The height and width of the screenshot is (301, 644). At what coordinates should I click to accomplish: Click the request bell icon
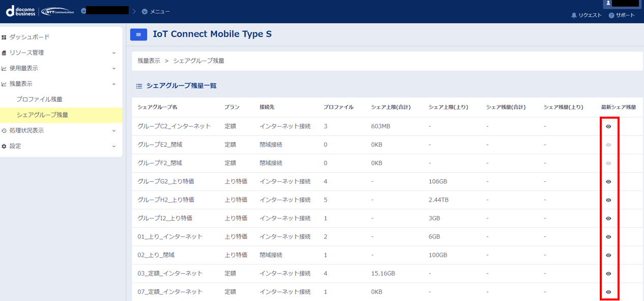[574, 15]
